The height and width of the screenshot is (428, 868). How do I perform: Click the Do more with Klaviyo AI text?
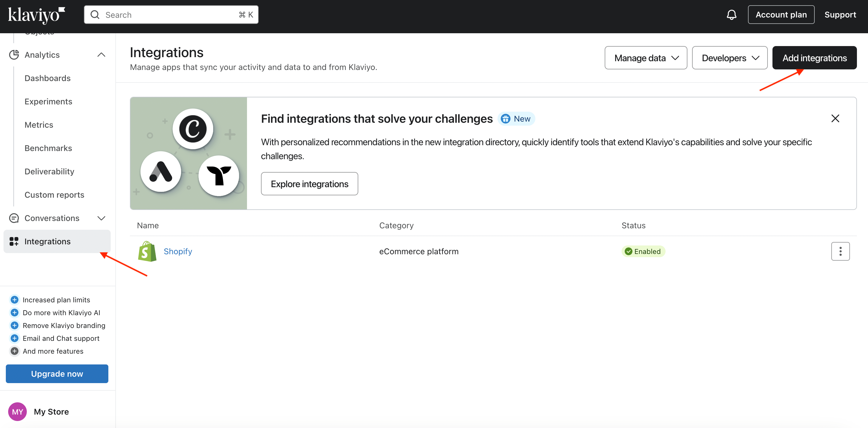click(x=61, y=312)
